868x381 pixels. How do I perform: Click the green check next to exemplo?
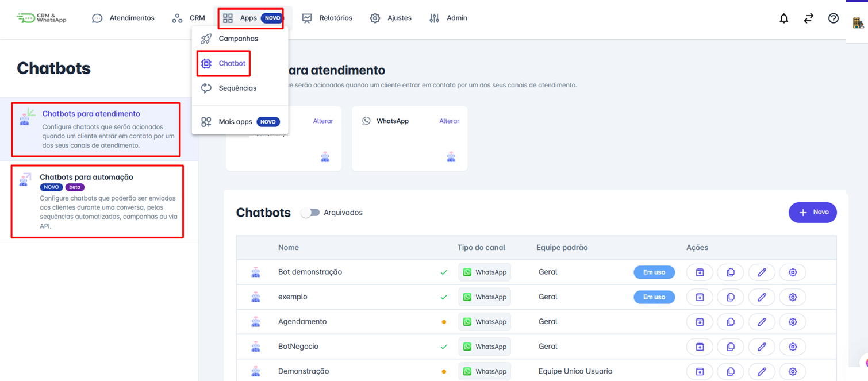click(x=444, y=297)
